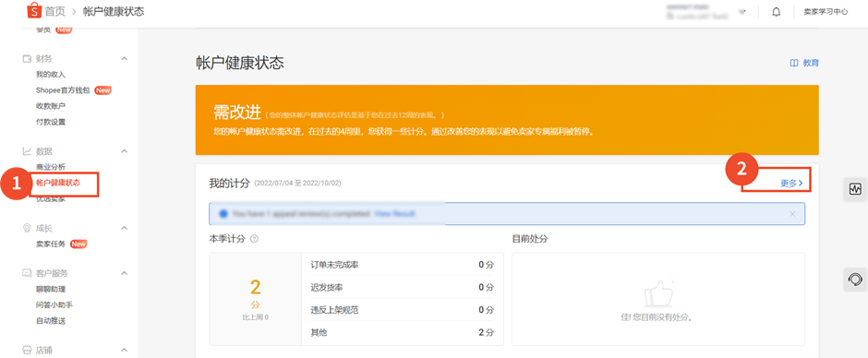Click the thumbs-up no-penalty illustration
The width and height of the screenshot is (868, 358).
coord(657,292)
